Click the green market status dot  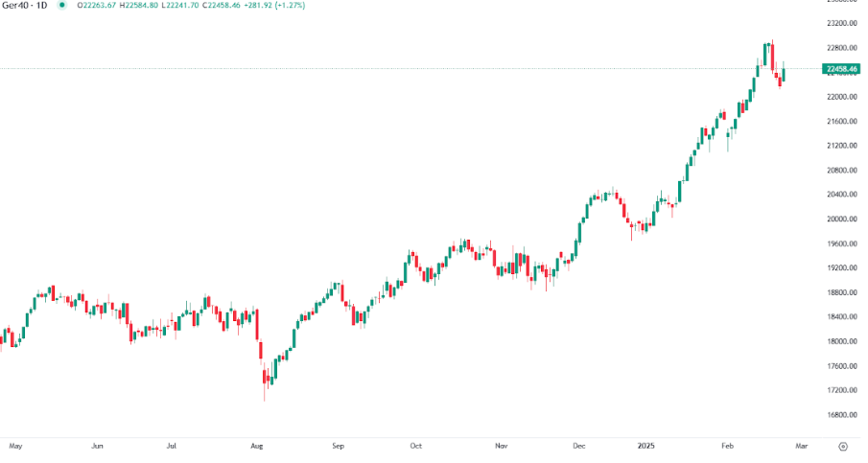click(62, 5)
